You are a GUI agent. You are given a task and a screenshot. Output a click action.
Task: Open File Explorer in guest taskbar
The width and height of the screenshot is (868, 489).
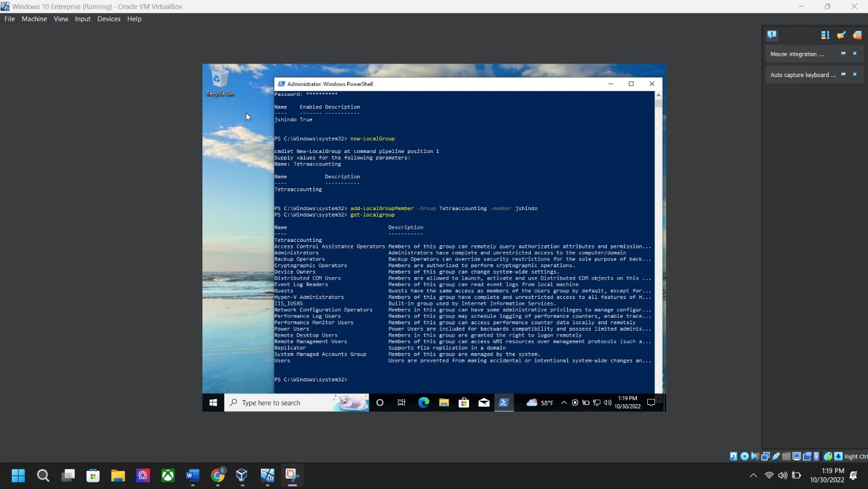[444, 402]
